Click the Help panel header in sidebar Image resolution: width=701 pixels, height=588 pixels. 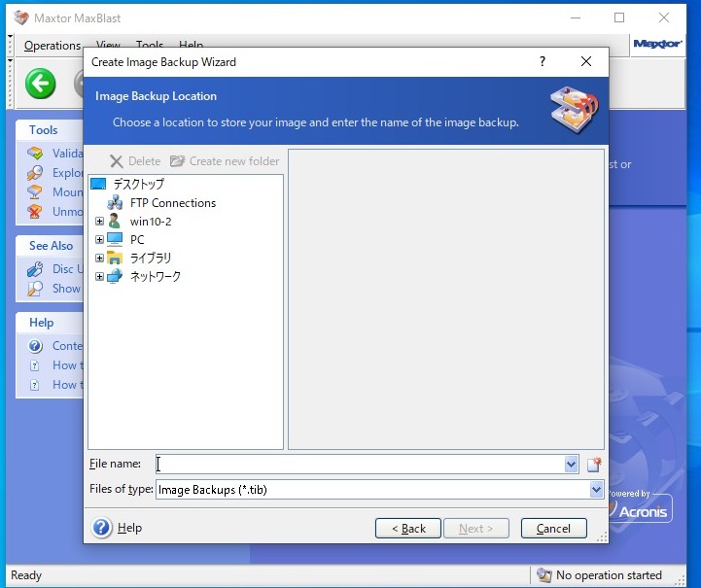coord(41,323)
